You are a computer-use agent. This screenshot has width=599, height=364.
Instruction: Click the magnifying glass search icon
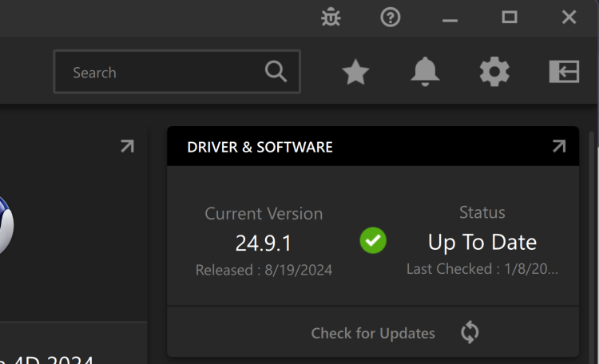point(276,72)
